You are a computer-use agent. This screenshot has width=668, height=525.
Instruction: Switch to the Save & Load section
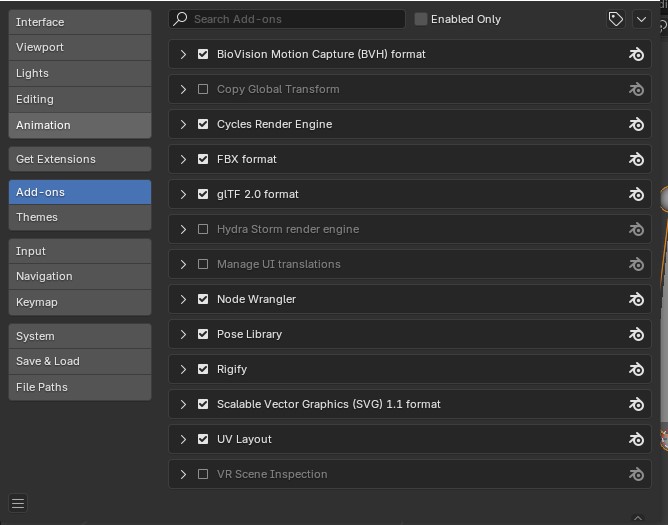click(x=80, y=361)
